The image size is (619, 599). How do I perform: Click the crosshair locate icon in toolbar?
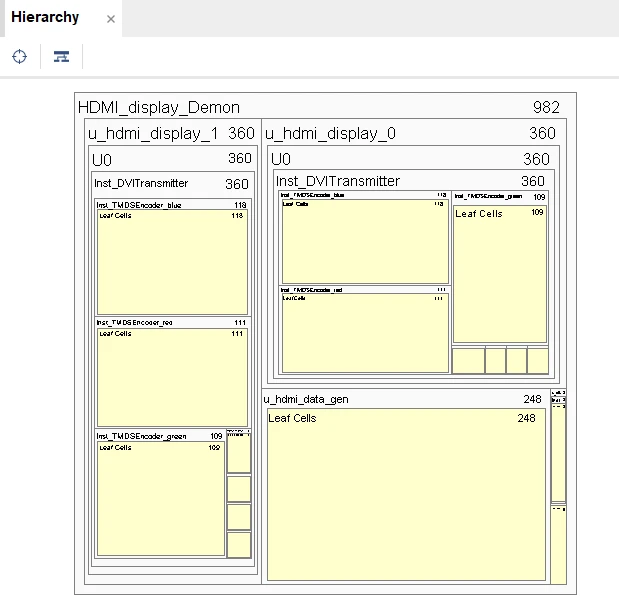click(19, 56)
